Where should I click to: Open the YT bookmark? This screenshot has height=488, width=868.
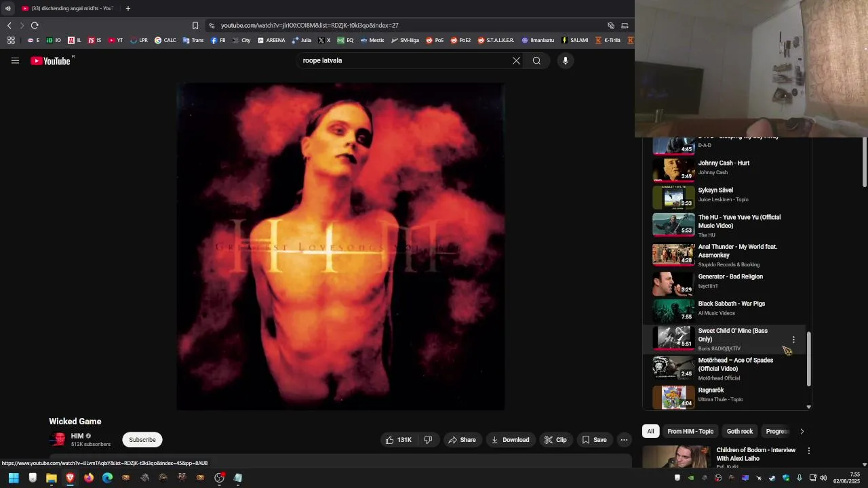click(115, 41)
